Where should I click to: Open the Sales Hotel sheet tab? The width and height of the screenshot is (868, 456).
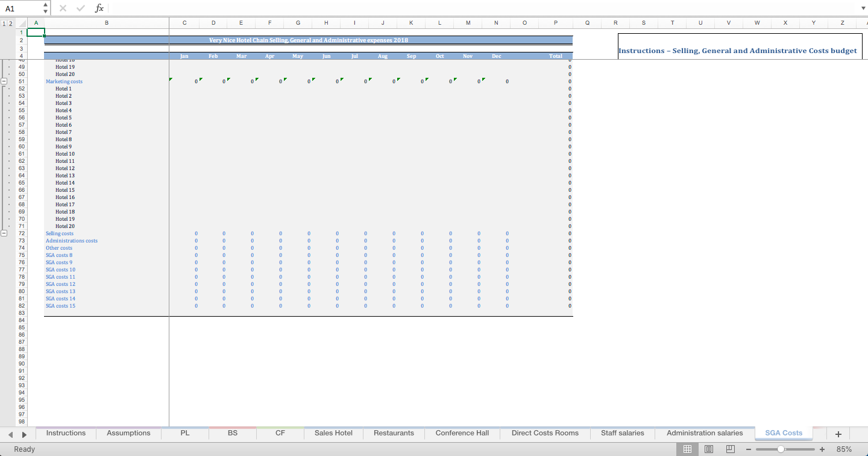pos(333,433)
